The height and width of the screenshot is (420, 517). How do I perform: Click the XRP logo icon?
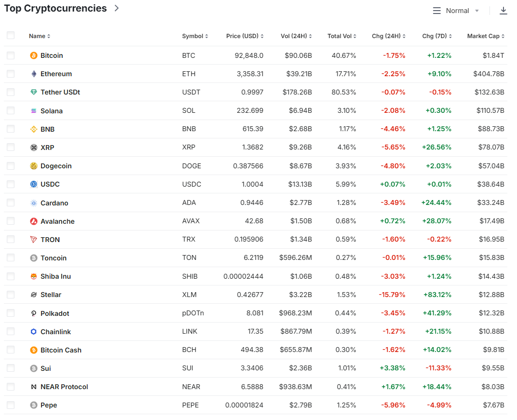point(34,148)
